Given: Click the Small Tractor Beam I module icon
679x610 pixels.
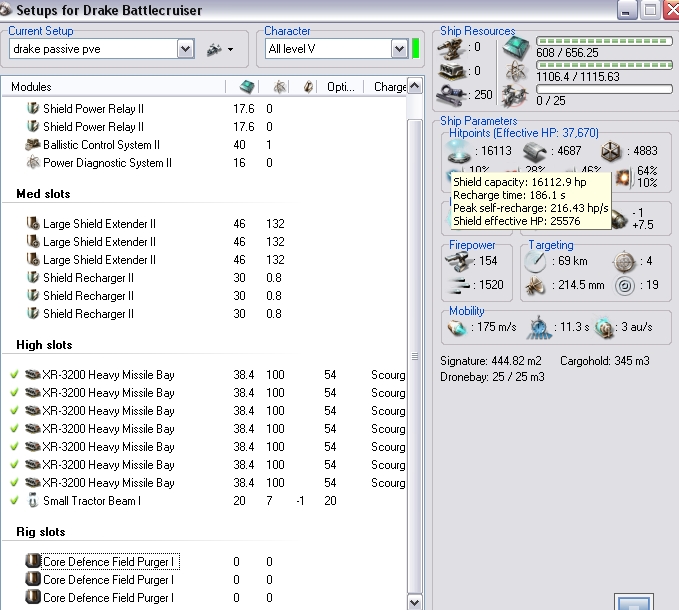Looking at the screenshot, I should pos(33,500).
